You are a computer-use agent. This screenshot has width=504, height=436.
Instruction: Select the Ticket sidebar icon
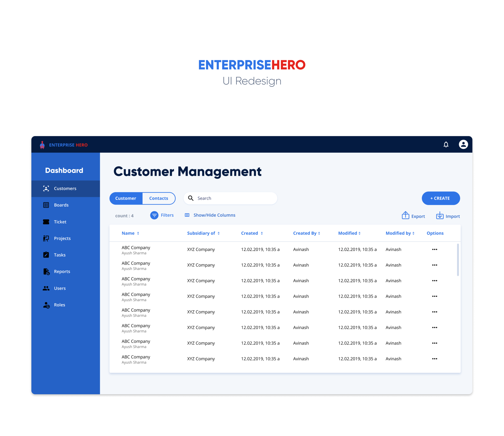pyautogui.click(x=46, y=222)
